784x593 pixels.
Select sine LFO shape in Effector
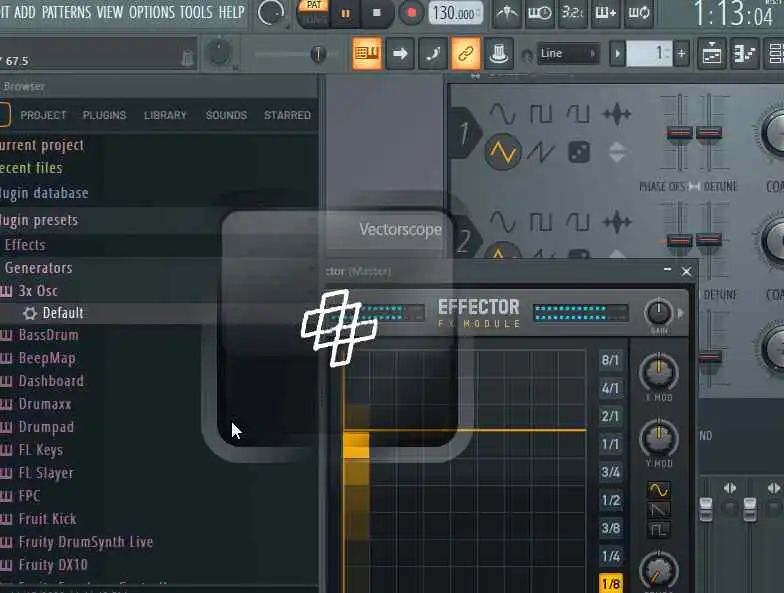658,490
